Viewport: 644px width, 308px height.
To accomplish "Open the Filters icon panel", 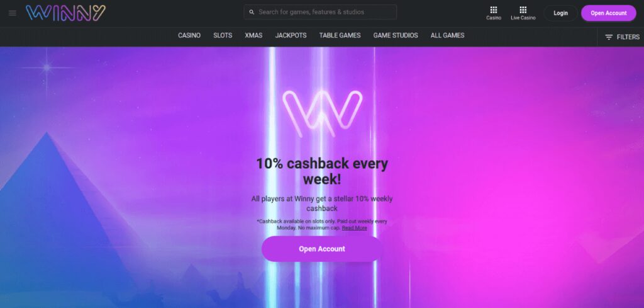I will click(x=609, y=37).
